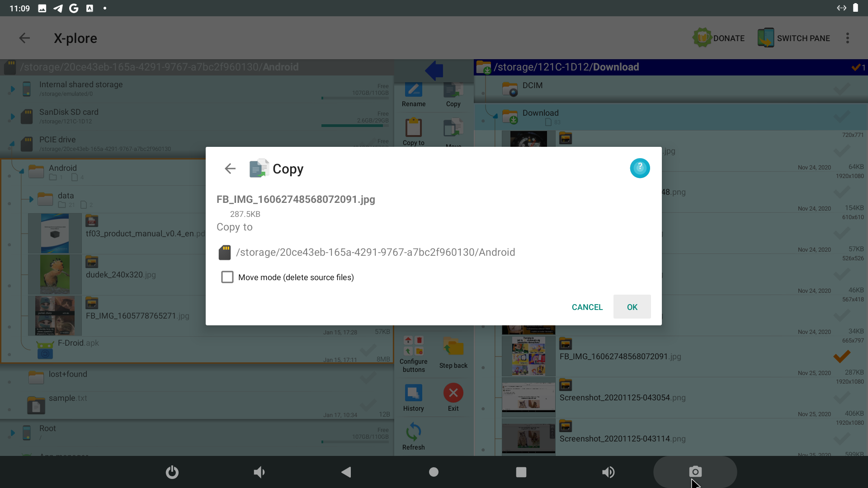Uncheck FB_IMG_16062748568072091.jpg orange checkmark

(842, 357)
